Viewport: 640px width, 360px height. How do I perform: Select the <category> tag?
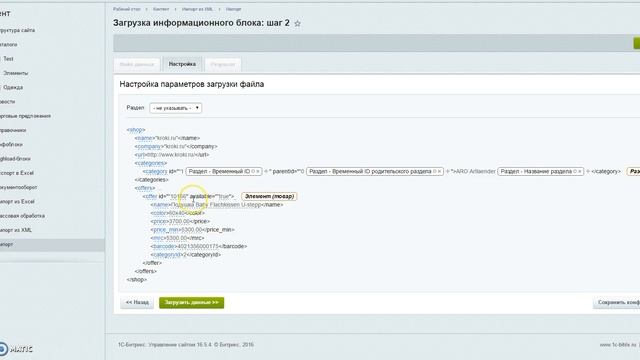pyautogui.click(x=155, y=171)
